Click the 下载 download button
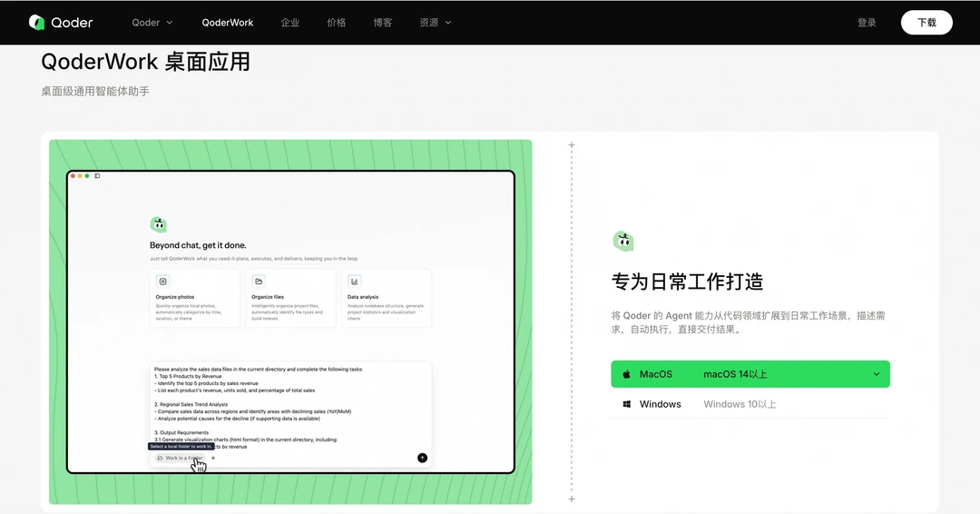980x514 pixels. [926, 23]
